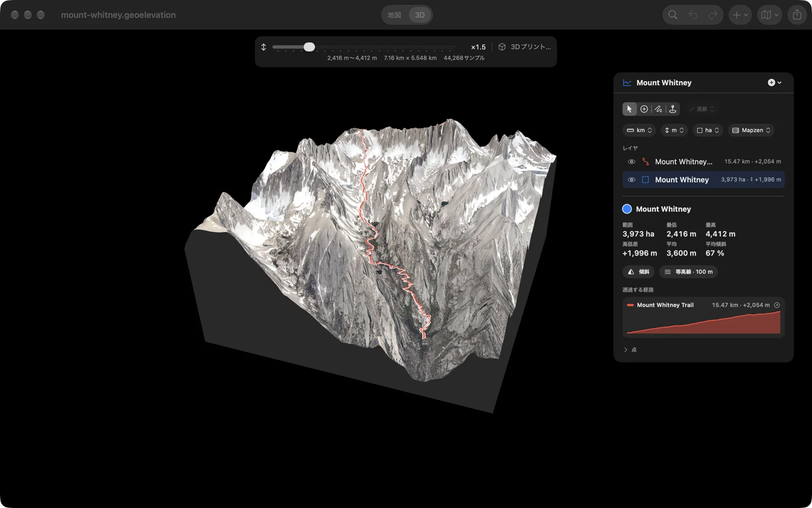Switch to the 地図 map tab

[x=394, y=15]
